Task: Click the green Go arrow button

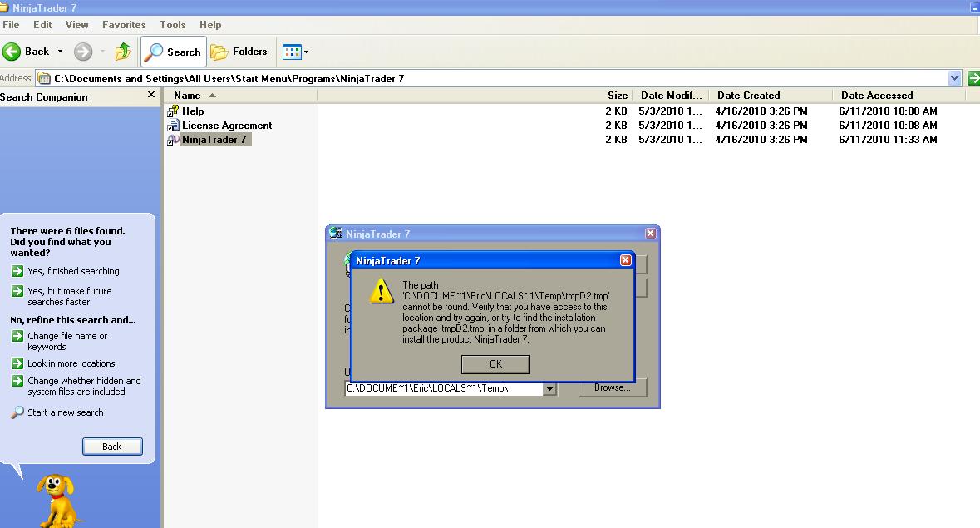Action: pyautogui.click(x=973, y=79)
